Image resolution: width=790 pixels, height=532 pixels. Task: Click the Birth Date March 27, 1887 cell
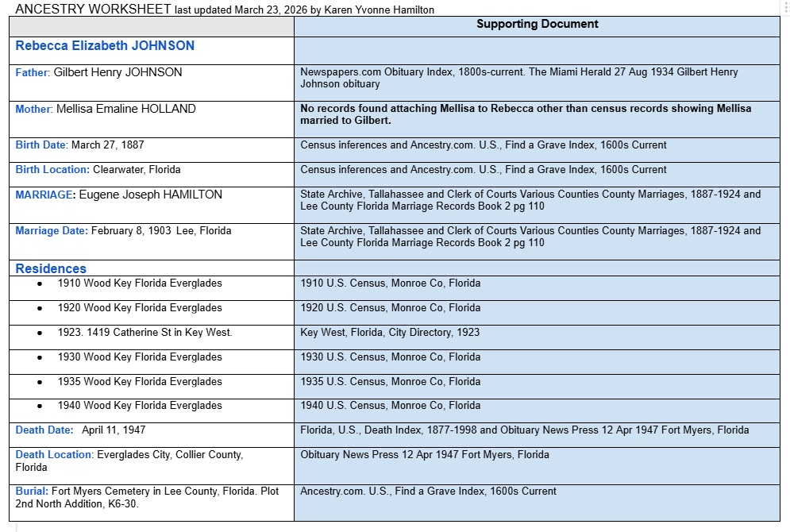(x=80, y=145)
